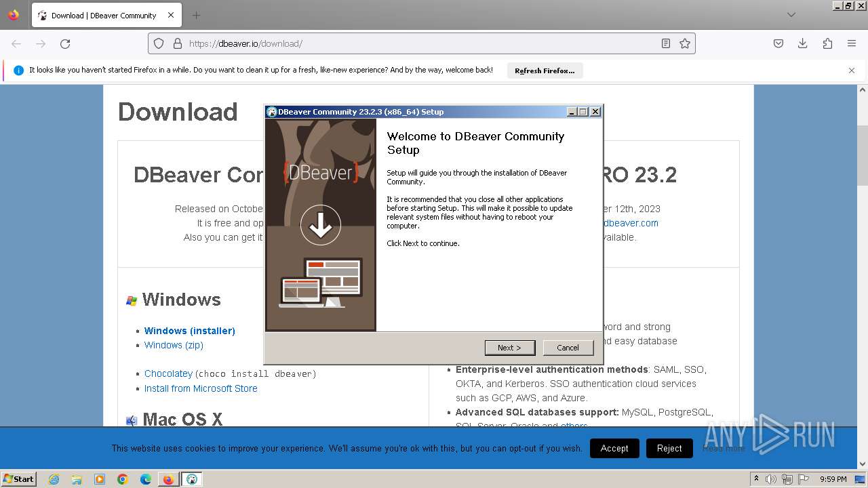Launch Internet Explorer from taskbar
The width and height of the screenshot is (868, 488).
pyautogui.click(x=54, y=479)
